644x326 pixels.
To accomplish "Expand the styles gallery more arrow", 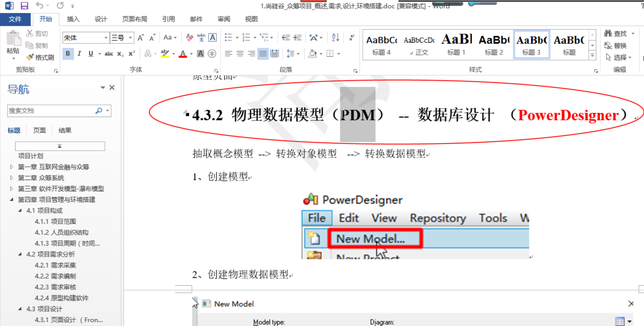I will tap(592, 56).
